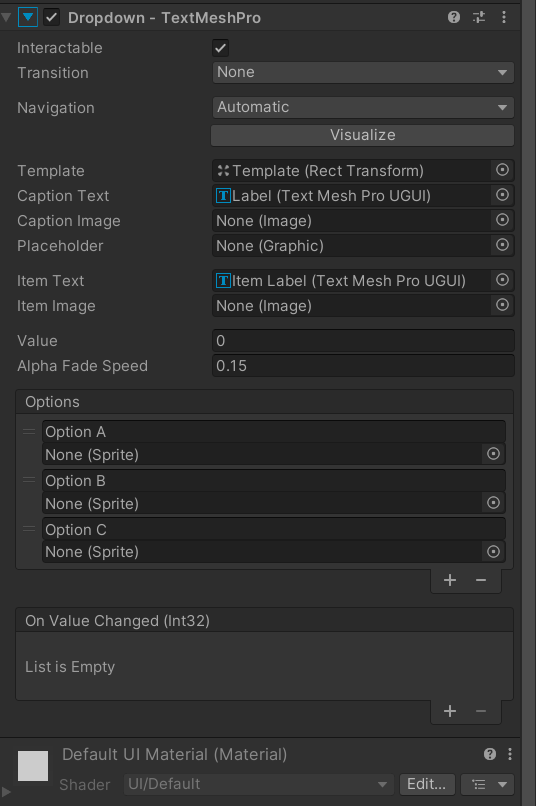Click the Placeholder None (Graphic) field
This screenshot has height=806, width=536.
pos(351,246)
